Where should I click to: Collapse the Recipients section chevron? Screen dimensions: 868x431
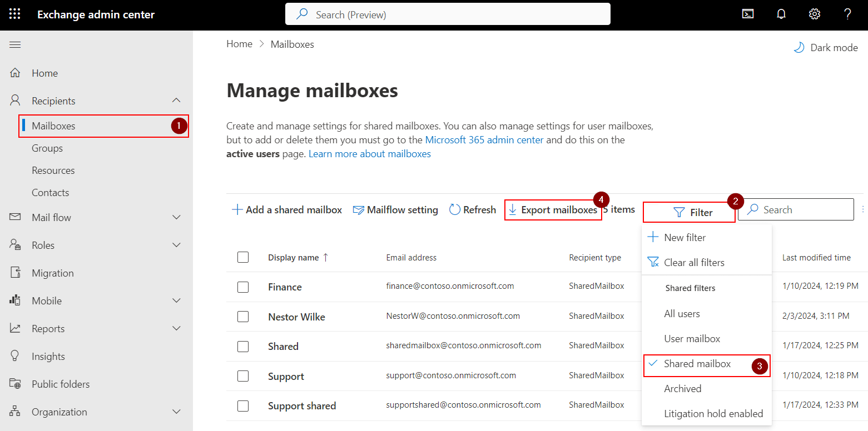[x=176, y=101]
